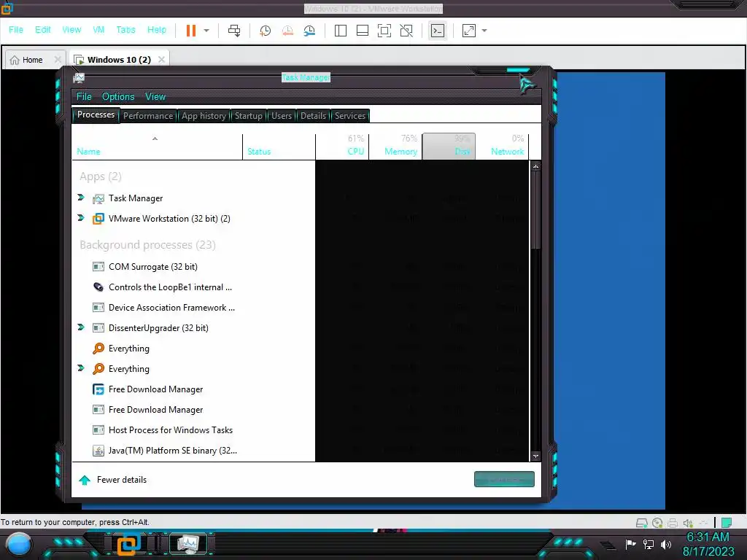Switch to the Performance tab
Image resolution: width=747 pixels, height=560 pixels.
tap(148, 116)
